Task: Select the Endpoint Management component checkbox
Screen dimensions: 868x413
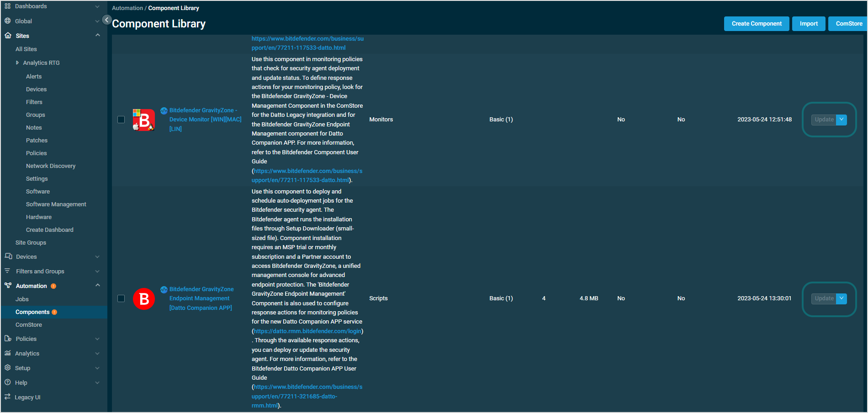Action: [x=121, y=298]
